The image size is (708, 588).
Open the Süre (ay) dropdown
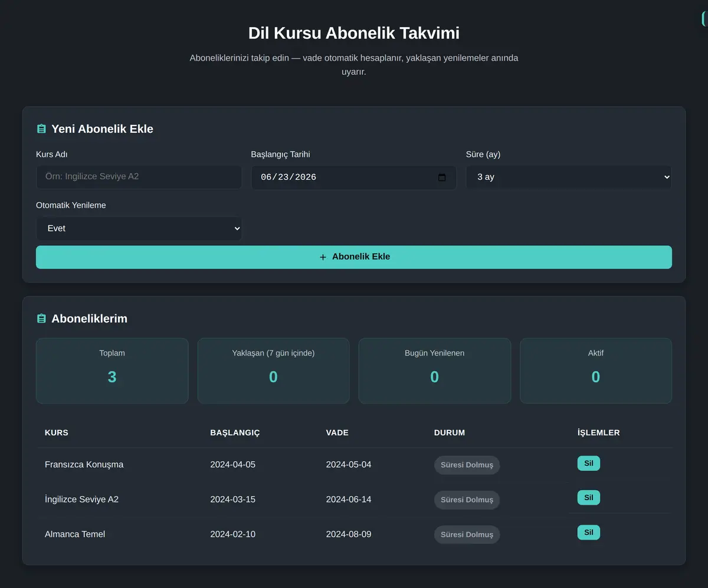click(x=569, y=177)
